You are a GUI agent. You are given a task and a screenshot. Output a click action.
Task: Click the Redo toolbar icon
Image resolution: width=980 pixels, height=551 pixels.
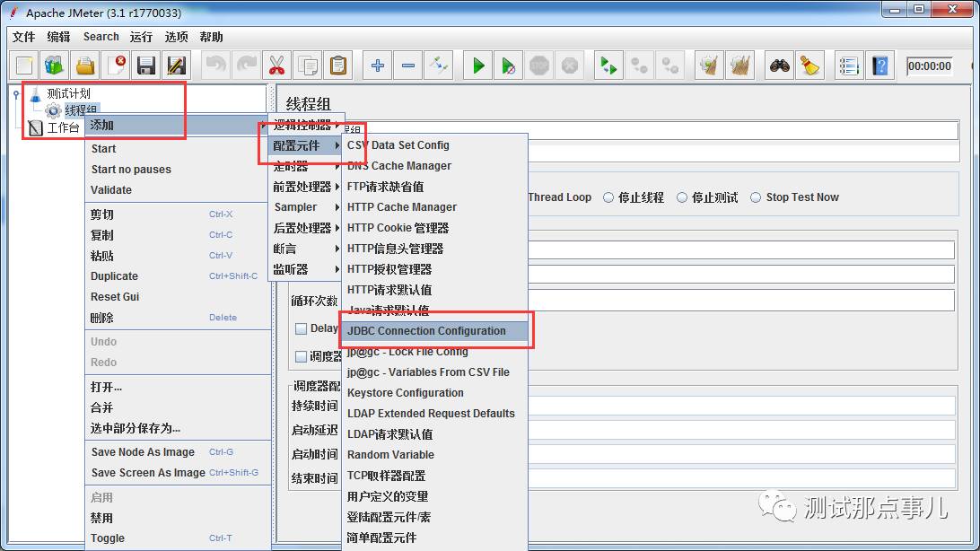[247, 66]
